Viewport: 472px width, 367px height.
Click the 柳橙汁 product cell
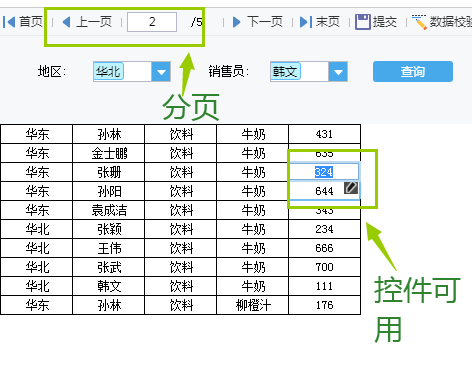click(253, 305)
